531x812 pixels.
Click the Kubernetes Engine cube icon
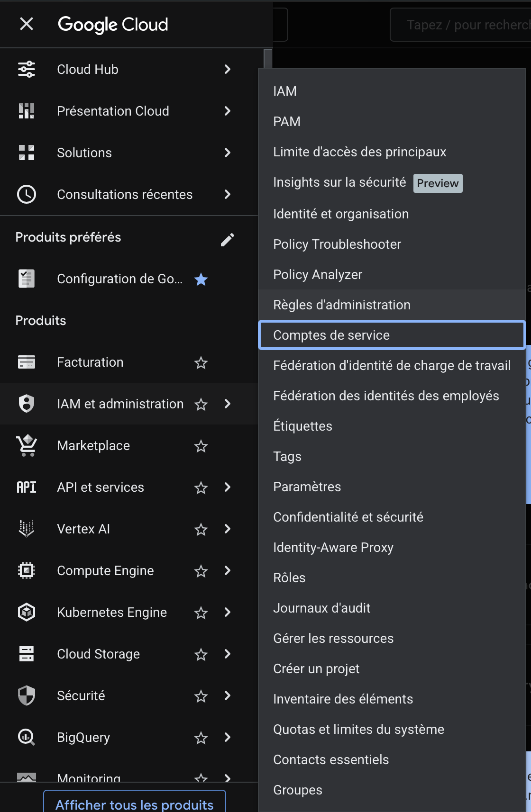pos(27,612)
